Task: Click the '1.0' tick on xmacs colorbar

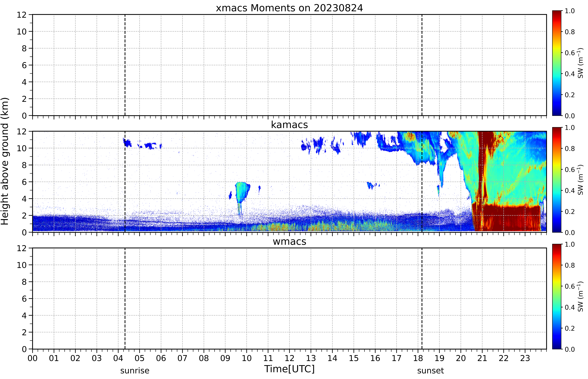Action: pyautogui.click(x=570, y=11)
